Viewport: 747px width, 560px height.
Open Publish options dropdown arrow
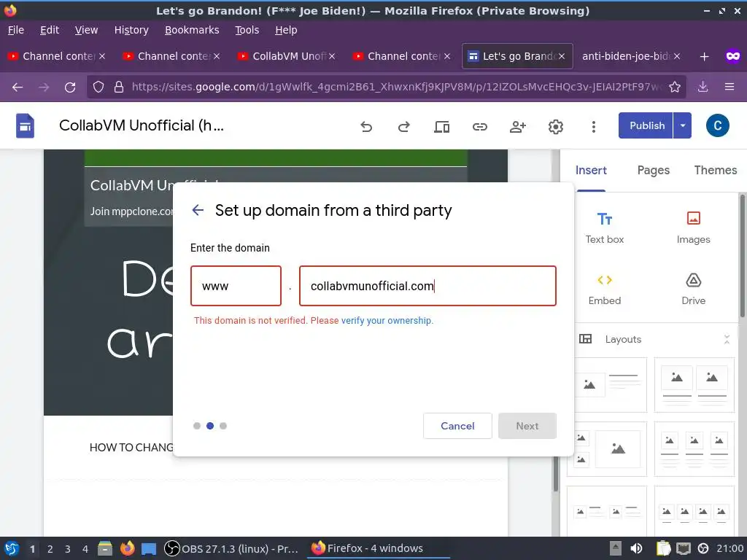pos(683,125)
